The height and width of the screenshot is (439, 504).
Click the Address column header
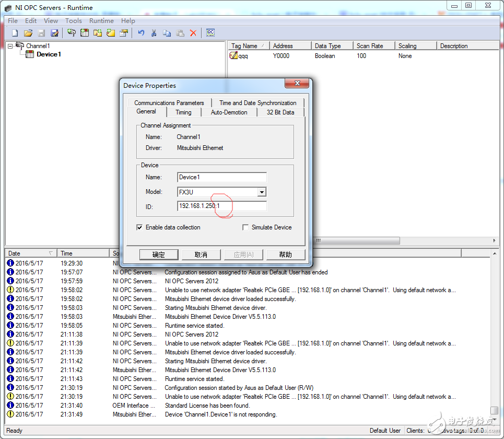point(290,46)
